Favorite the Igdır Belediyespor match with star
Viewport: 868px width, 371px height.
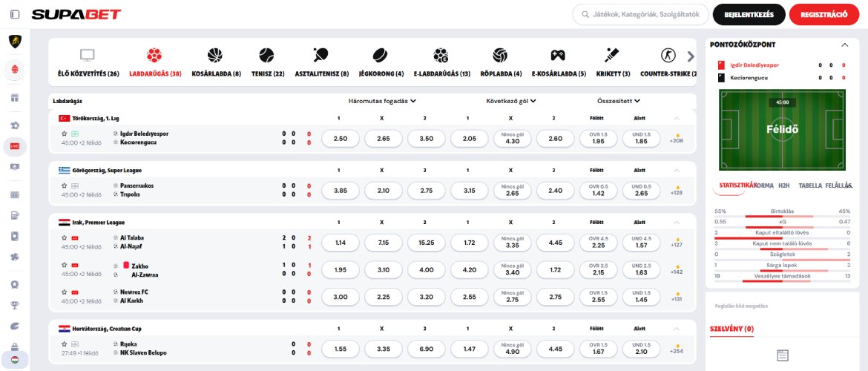[x=65, y=134]
